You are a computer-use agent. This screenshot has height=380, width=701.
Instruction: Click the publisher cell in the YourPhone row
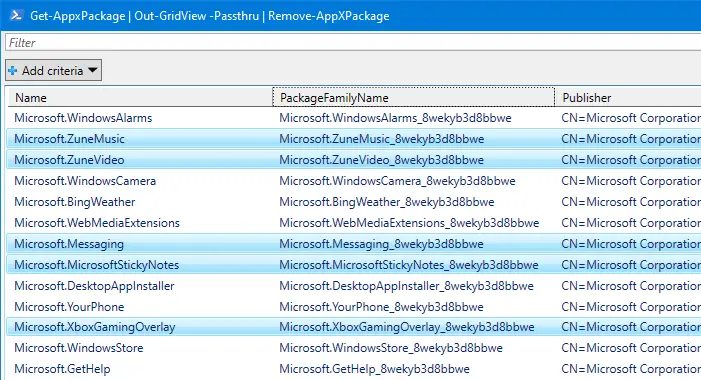tap(631, 307)
